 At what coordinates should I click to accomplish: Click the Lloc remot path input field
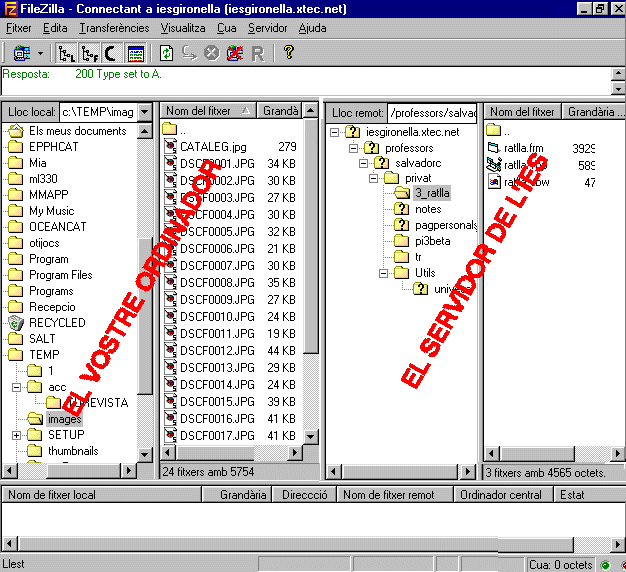click(431, 113)
